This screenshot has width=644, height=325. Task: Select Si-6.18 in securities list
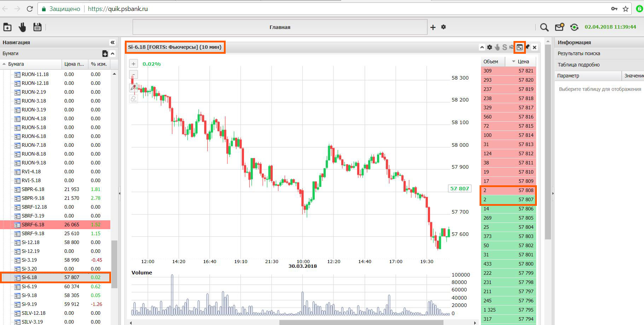(x=55, y=278)
